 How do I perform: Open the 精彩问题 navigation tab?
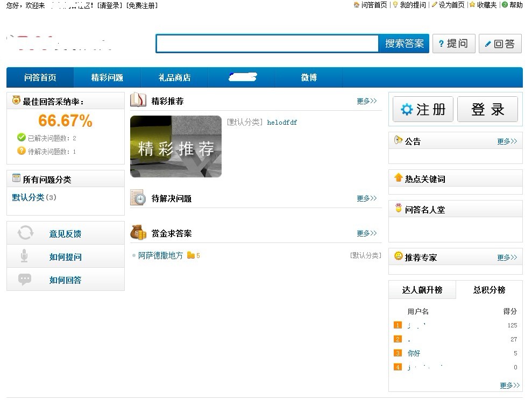(x=107, y=77)
